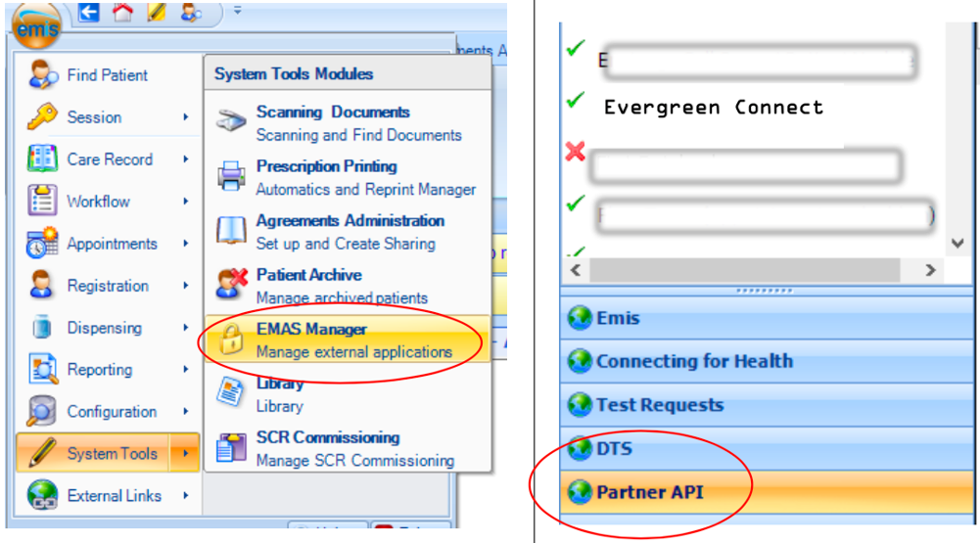Click the horizontal scrollbar left arrow

pos(576,270)
